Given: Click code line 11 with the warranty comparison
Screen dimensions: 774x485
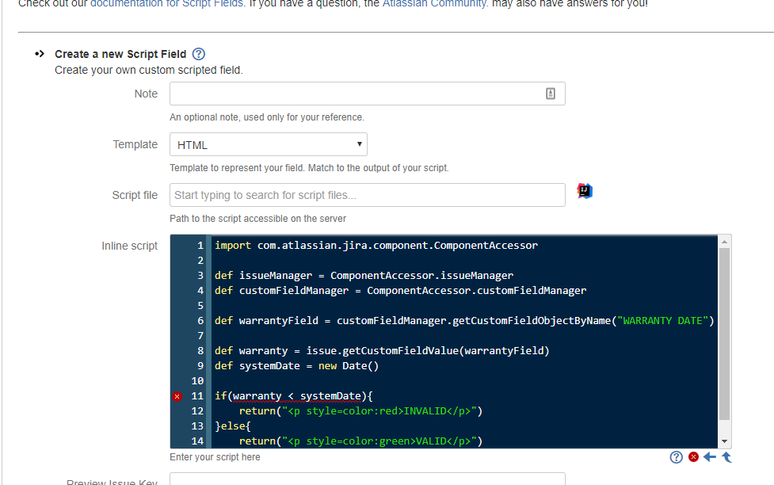Looking at the screenshot, I should click(x=294, y=396).
